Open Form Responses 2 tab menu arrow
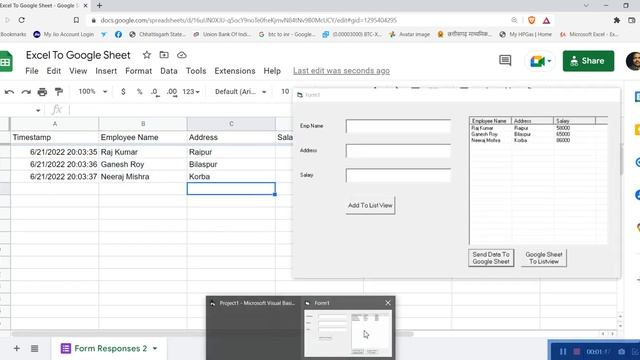The width and height of the screenshot is (640, 360). click(155, 349)
